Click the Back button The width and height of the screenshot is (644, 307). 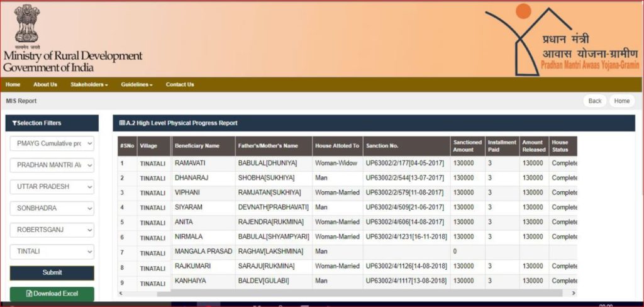coord(595,101)
